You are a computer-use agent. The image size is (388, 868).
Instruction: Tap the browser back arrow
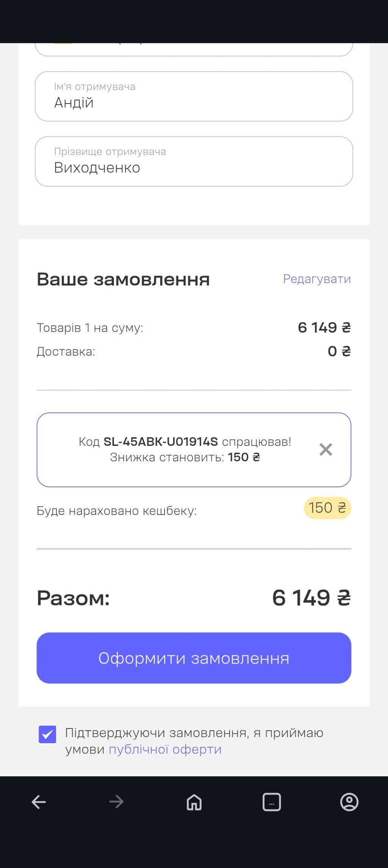point(39,802)
